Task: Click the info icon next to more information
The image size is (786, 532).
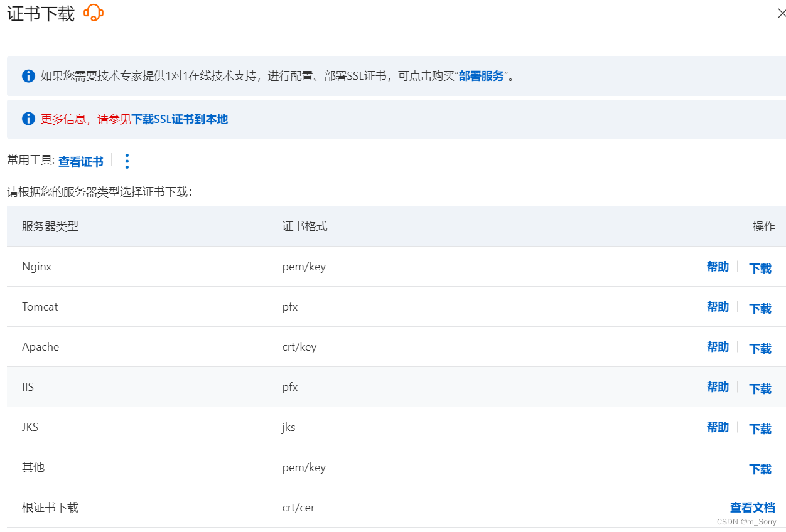Action: 28,119
